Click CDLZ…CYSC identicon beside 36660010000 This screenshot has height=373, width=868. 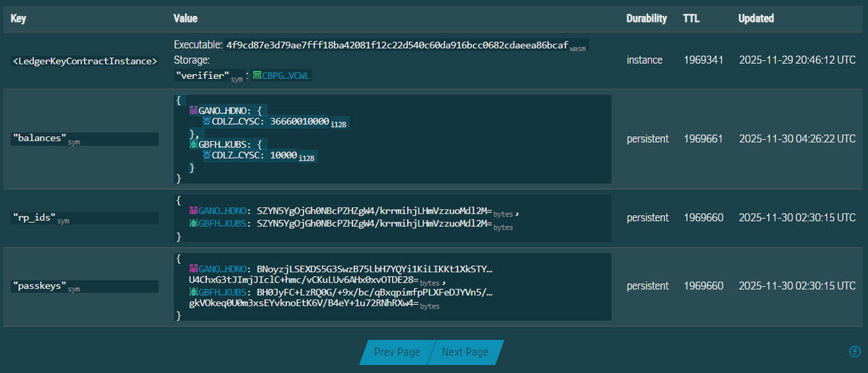[206, 122]
